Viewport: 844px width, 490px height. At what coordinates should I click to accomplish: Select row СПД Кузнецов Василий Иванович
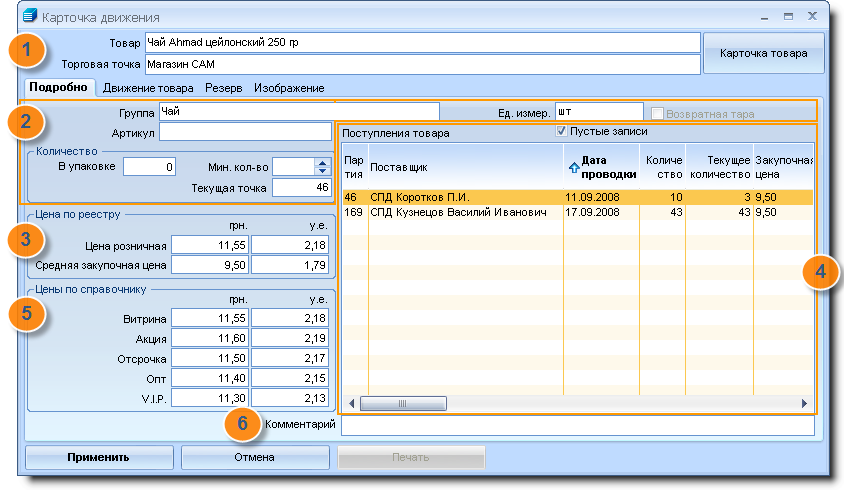point(578,212)
